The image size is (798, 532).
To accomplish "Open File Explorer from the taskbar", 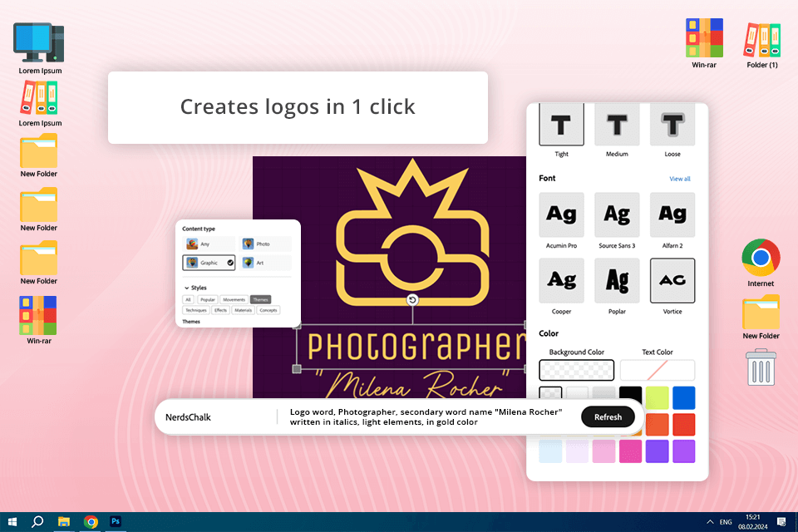I will 64,522.
